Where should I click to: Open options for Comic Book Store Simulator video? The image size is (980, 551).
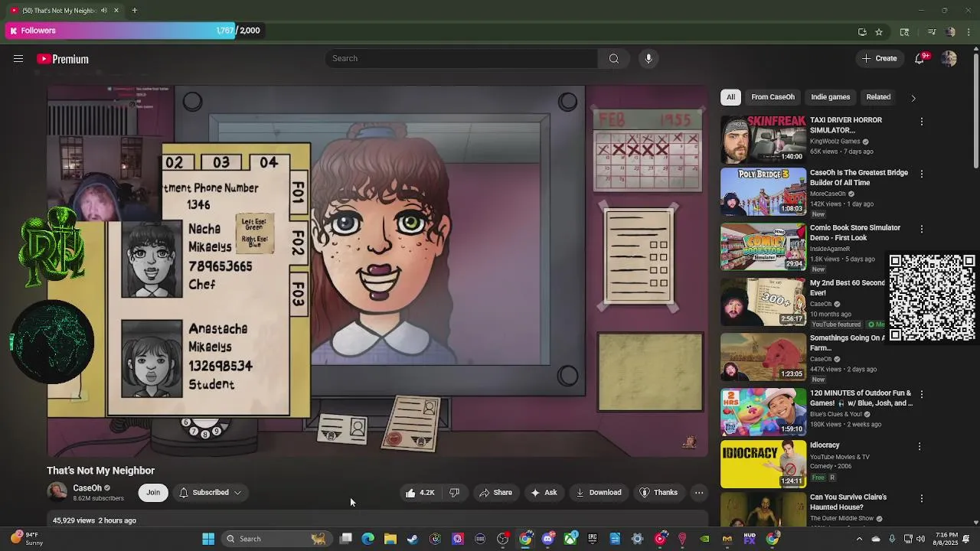(x=922, y=229)
